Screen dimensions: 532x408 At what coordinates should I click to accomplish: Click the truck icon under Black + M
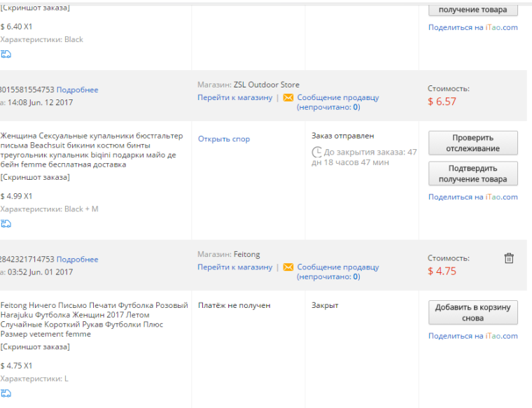pos(6,223)
